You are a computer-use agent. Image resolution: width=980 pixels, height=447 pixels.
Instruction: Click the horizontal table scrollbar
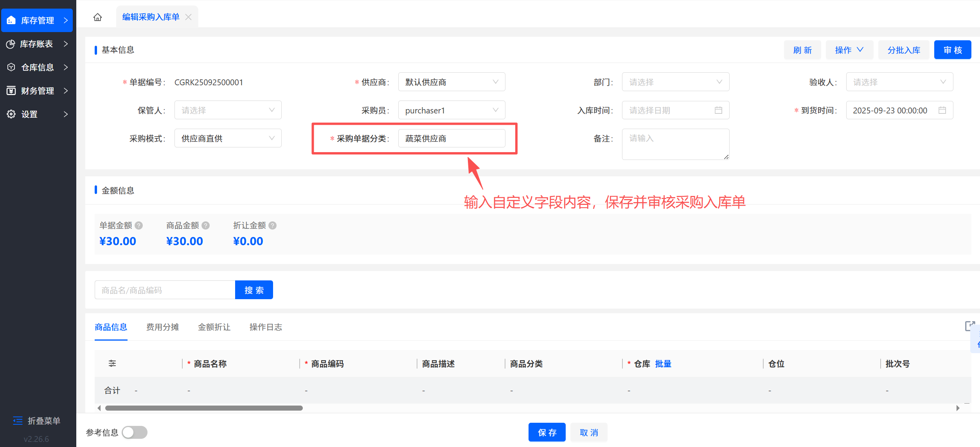click(204, 408)
